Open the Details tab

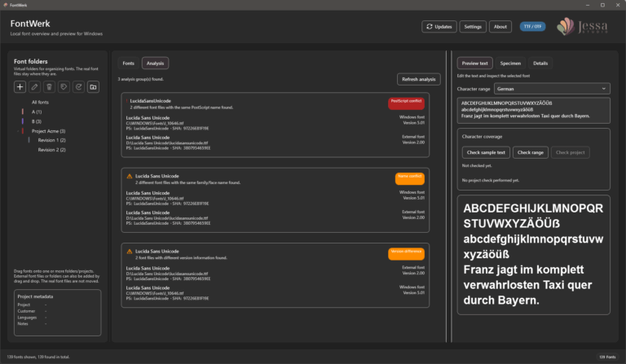coord(540,63)
